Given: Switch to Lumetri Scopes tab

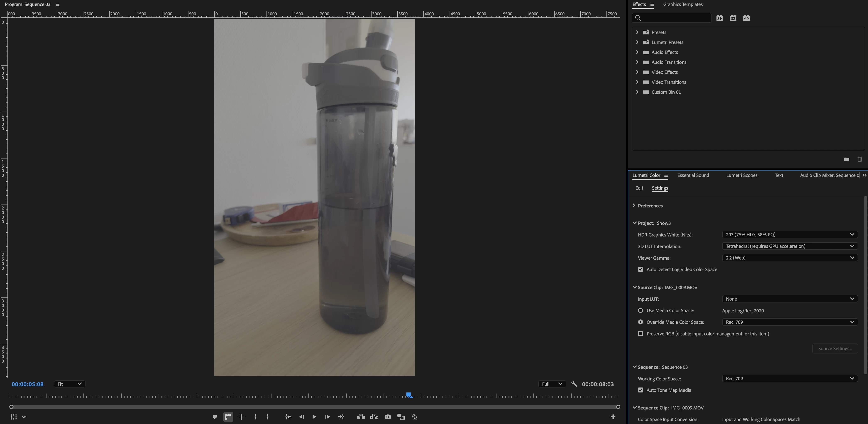Looking at the screenshot, I should tap(741, 175).
